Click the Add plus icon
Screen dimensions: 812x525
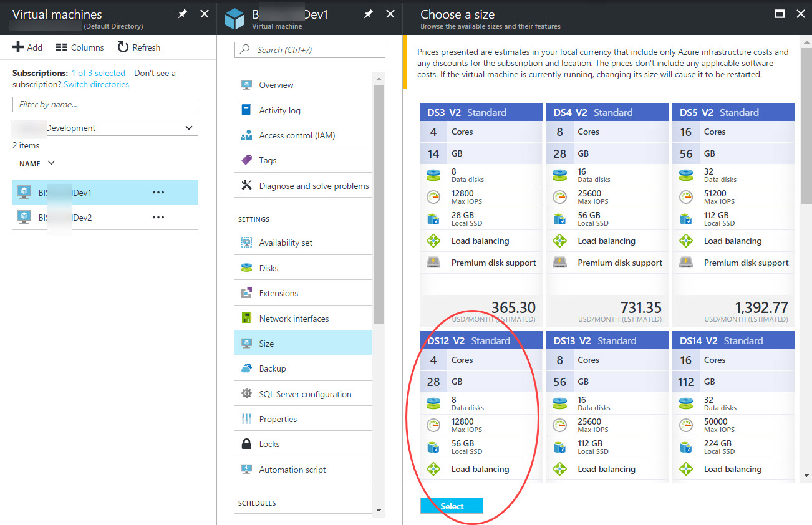point(18,47)
